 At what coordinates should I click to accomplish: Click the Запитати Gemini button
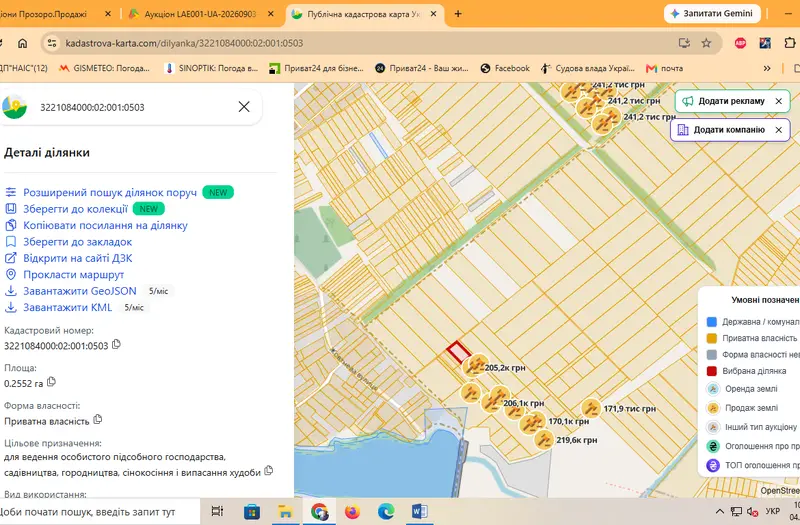pyautogui.click(x=712, y=14)
